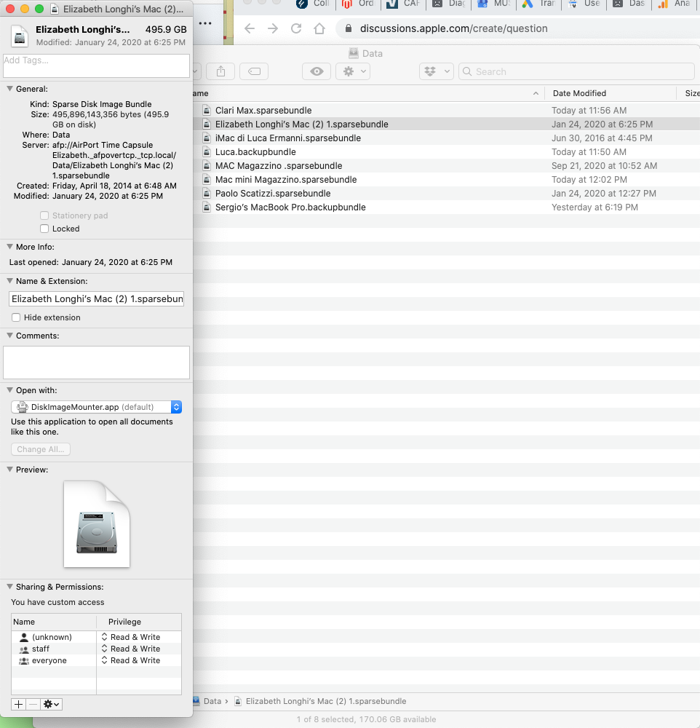Open the Action gear menu in Finder
Image resolution: width=700 pixels, height=728 pixels.
click(x=353, y=71)
